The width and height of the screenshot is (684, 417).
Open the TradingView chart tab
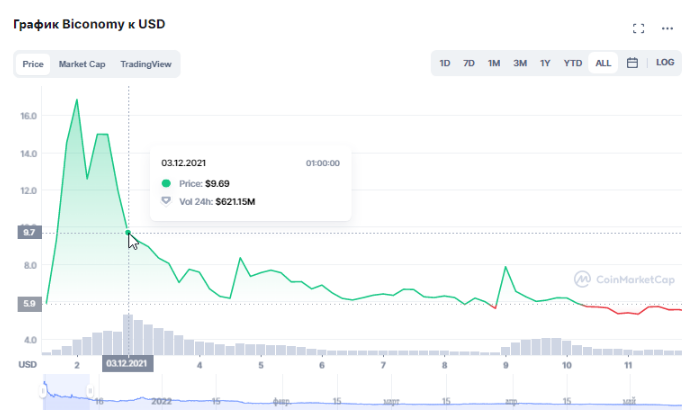(x=146, y=64)
